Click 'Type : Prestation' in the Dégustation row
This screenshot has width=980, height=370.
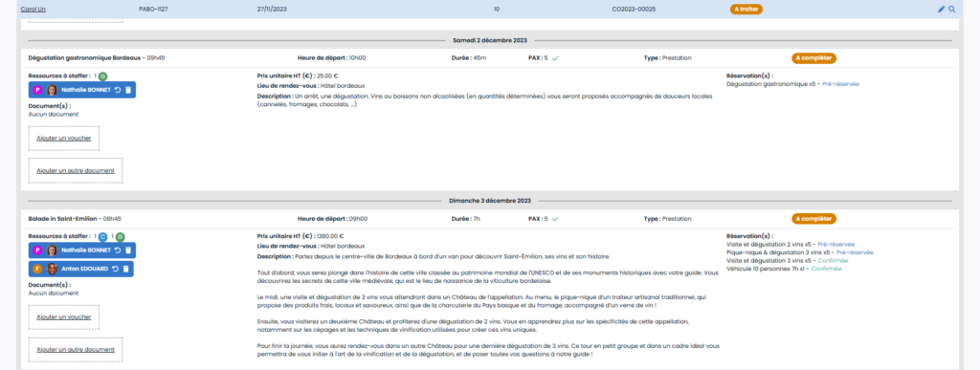pyautogui.click(x=667, y=58)
